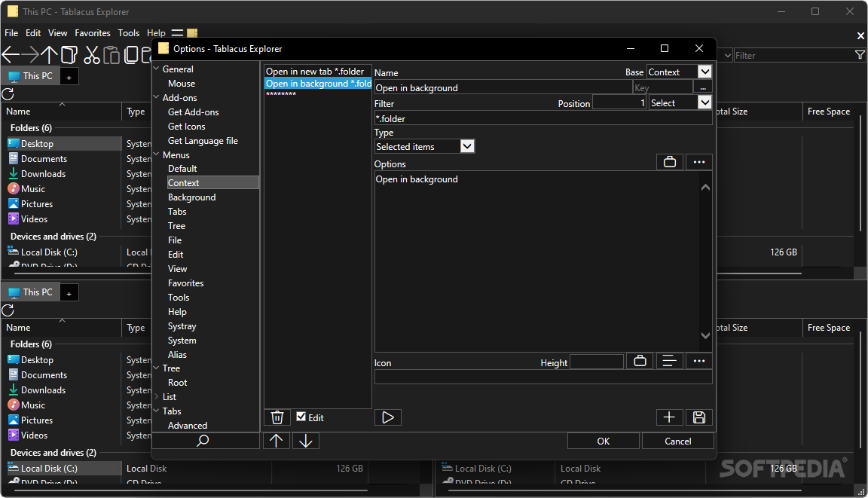Collapse the Menus tree node
868x498 pixels.
(x=157, y=155)
